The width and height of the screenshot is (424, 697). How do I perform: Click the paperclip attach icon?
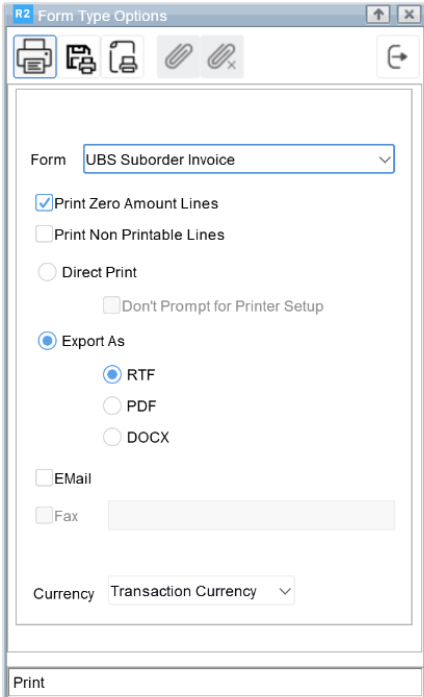pos(179,57)
